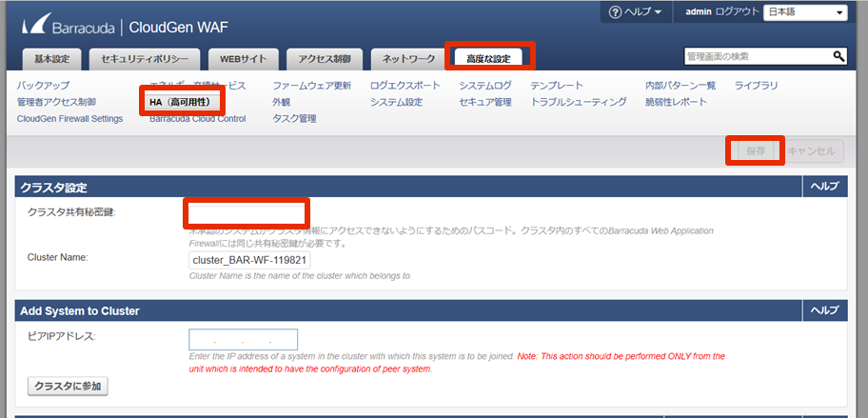Open the ライブラリ page
Viewport: 868px width, 418px height.
pos(757,86)
